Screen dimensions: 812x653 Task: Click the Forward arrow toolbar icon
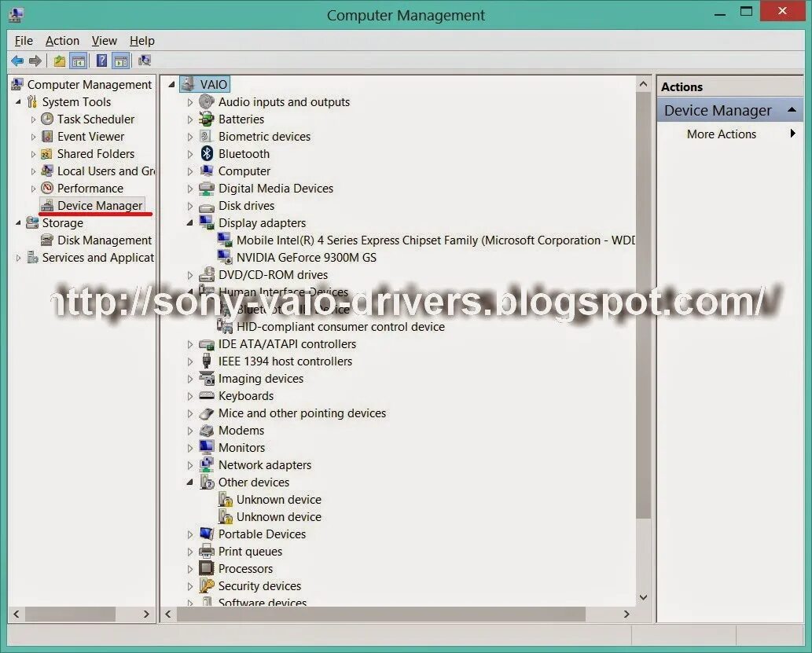(x=35, y=61)
